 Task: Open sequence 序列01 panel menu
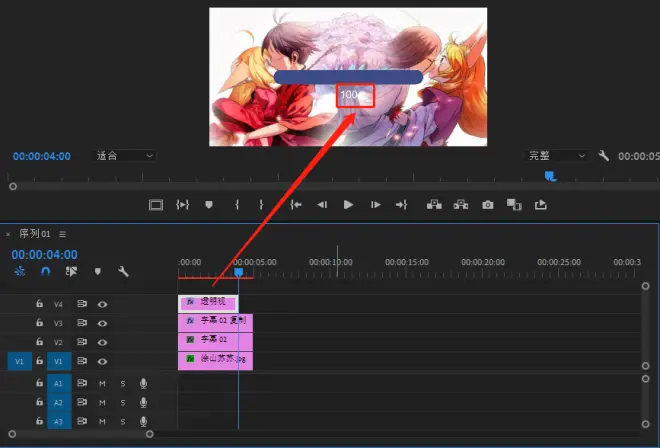[x=62, y=234]
